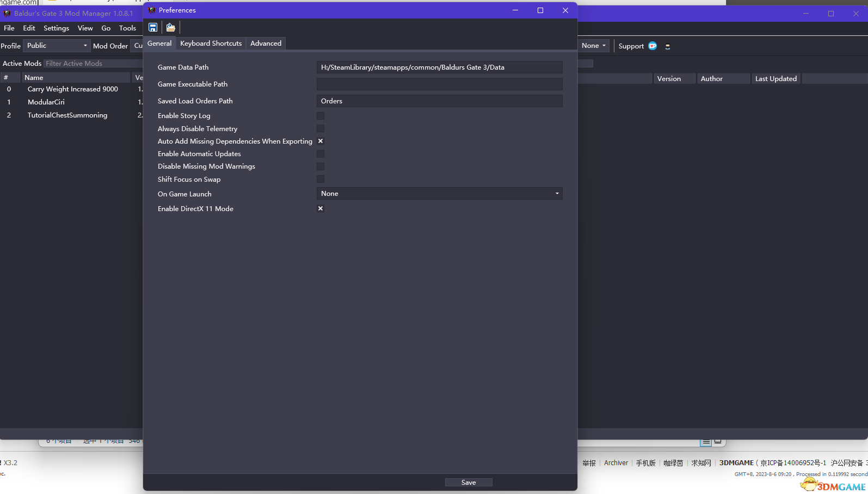The width and height of the screenshot is (868, 494).
Task: Switch to the Keyboard Shortcuts tab
Action: [211, 44]
